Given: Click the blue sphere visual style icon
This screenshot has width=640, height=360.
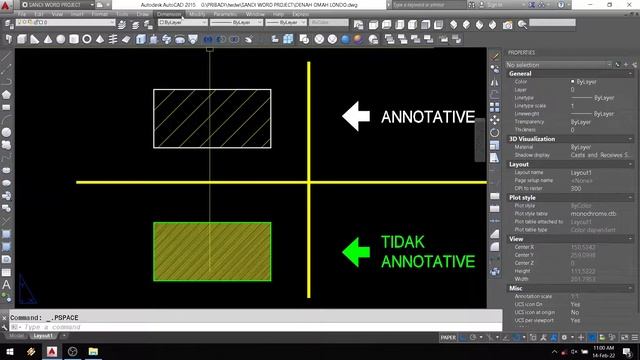Looking at the screenshot, I should [x=345, y=39].
